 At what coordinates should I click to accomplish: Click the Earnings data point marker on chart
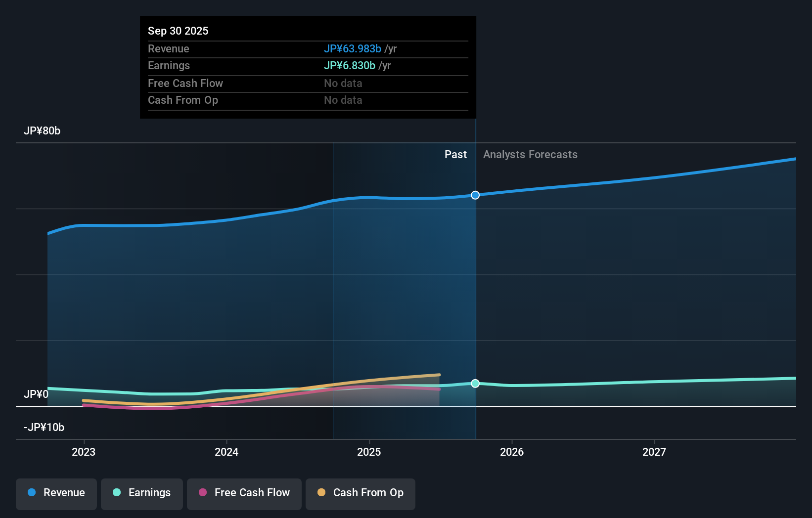pyautogui.click(x=475, y=384)
